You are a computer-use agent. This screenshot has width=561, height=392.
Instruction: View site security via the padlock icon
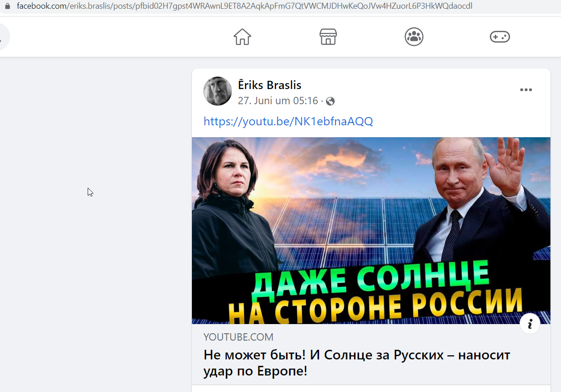coord(7,6)
